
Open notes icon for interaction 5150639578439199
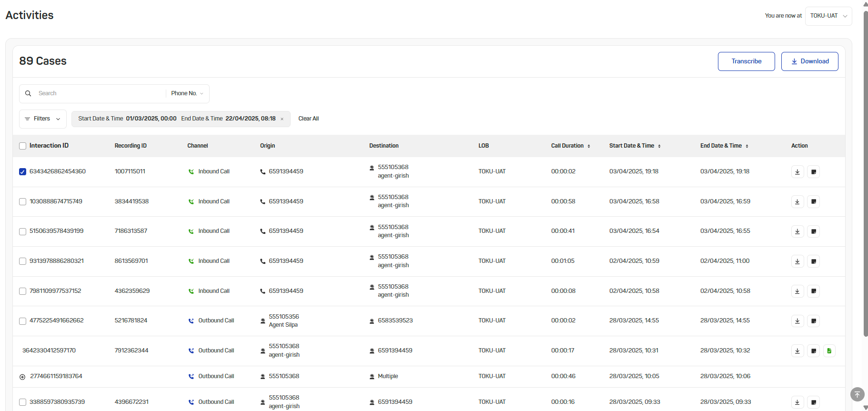814,231
